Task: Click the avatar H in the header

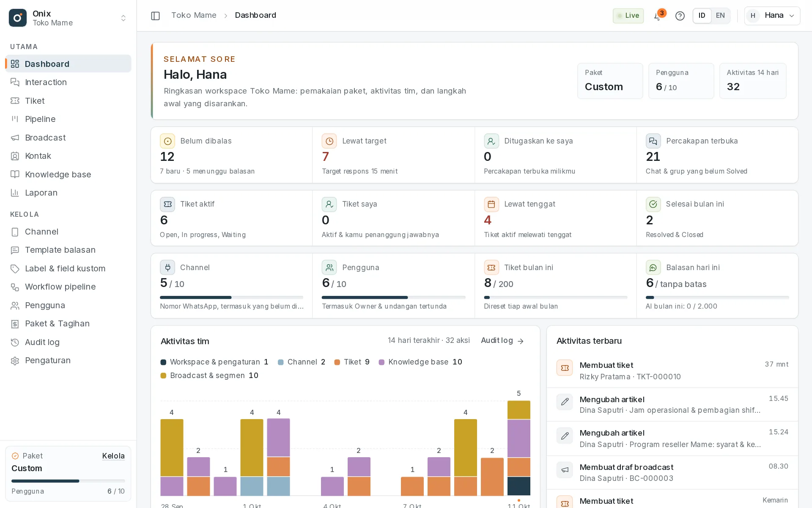Action: coord(753,16)
